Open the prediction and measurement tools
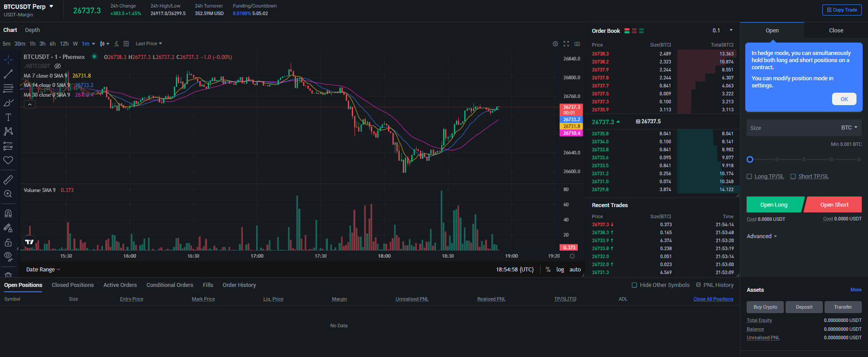This screenshot has width=868, height=357. 8,146
